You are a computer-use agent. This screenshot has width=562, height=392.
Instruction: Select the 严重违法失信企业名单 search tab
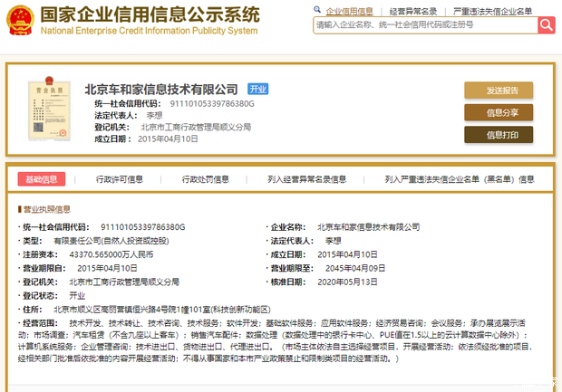tap(492, 12)
